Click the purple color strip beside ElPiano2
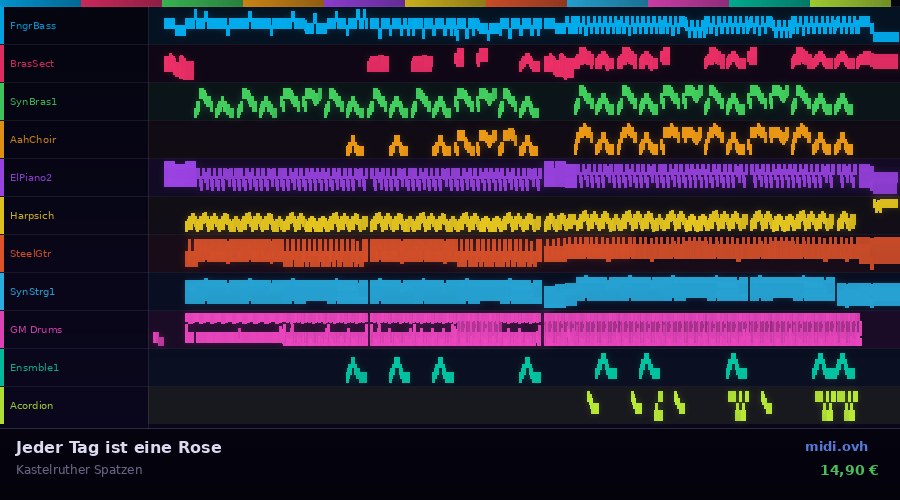This screenshot has height=500, width=900. (2, 177)
